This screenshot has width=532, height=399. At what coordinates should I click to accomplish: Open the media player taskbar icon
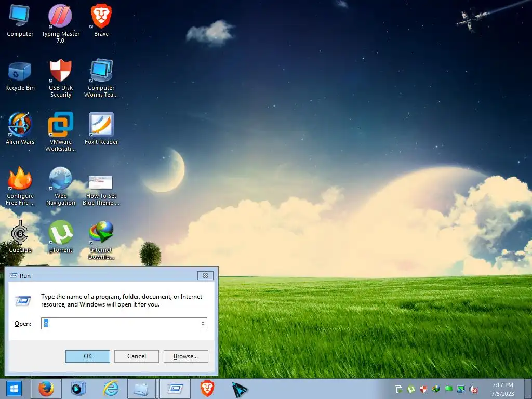click(78, 389)
